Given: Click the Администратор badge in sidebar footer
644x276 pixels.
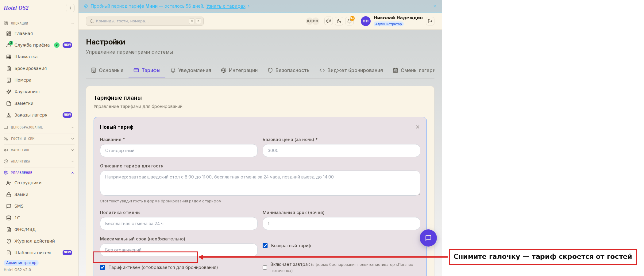Looking at the screenshot, I should pos(21,263).
